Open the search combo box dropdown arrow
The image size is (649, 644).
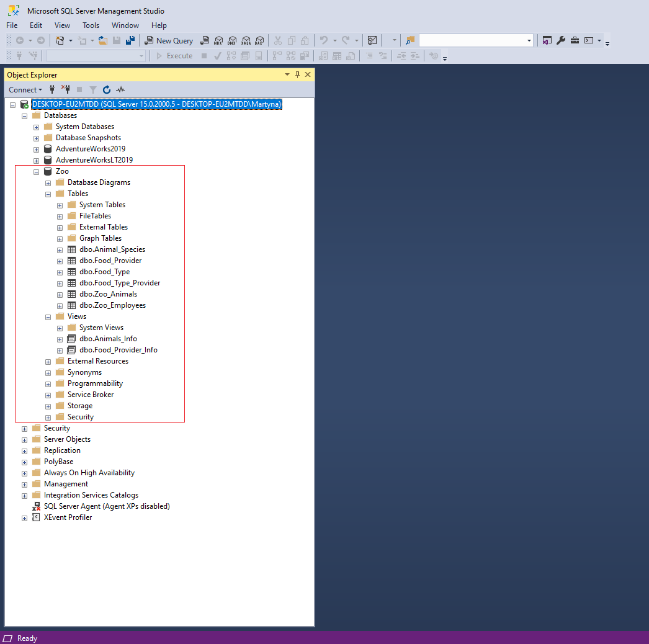[x=529, y=40]
